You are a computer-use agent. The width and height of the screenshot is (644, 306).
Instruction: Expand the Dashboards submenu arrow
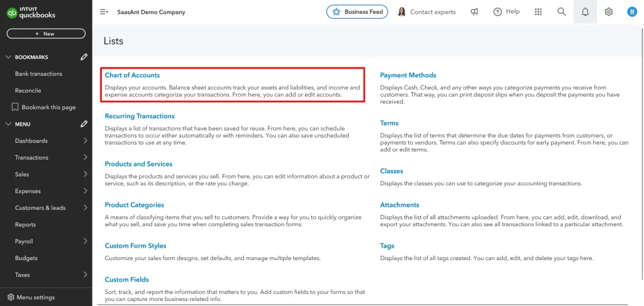[85, 141]
